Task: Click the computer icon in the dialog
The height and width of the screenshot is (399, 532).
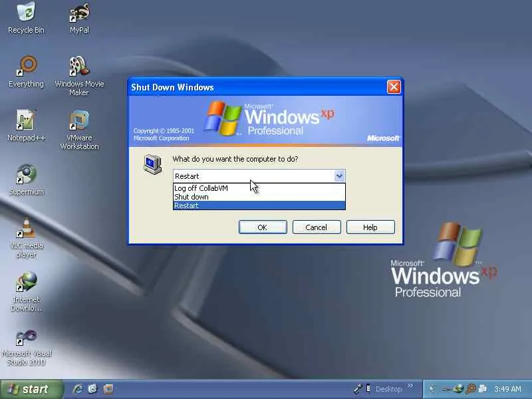Action: 153,164
